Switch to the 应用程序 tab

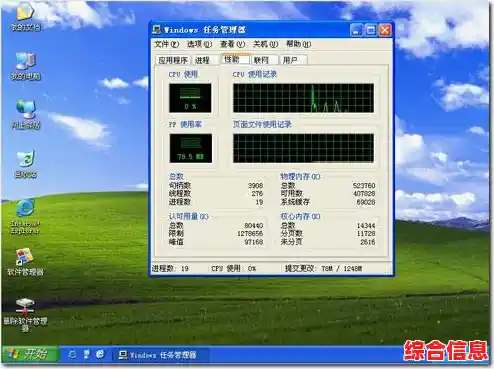tap(173, 60)
